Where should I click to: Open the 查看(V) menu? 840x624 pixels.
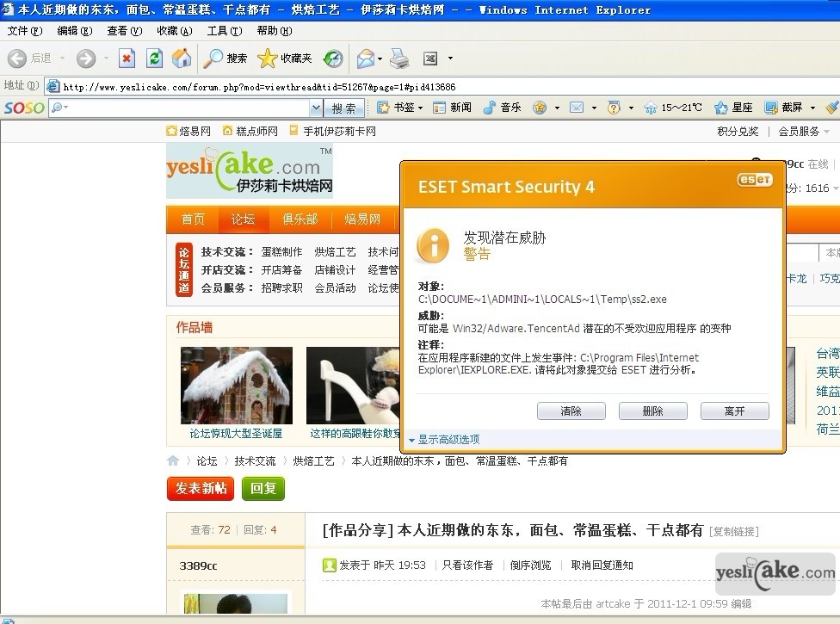coord(124,30)
